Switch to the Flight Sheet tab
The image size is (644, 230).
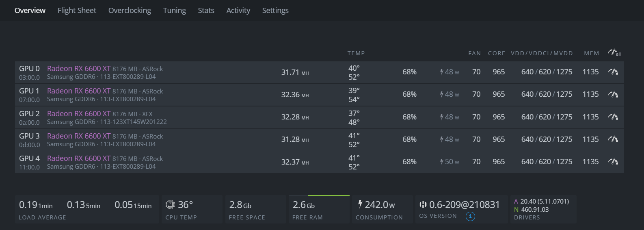point(77,11)
